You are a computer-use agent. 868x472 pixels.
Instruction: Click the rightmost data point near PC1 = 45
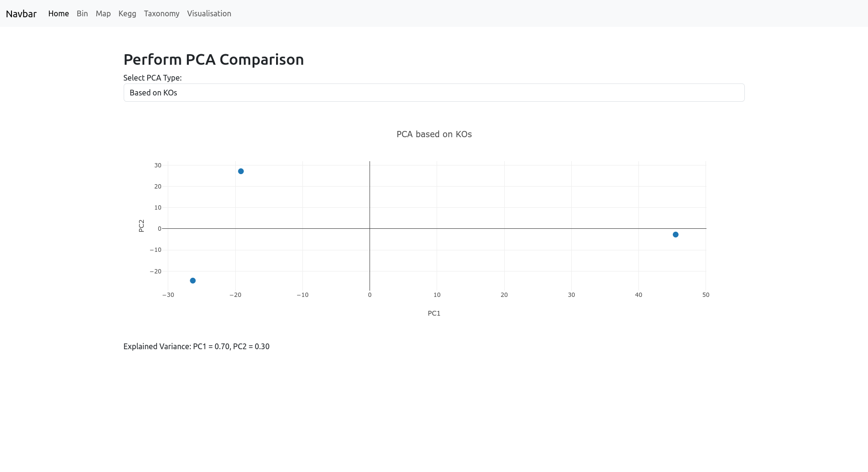point(675,235)
